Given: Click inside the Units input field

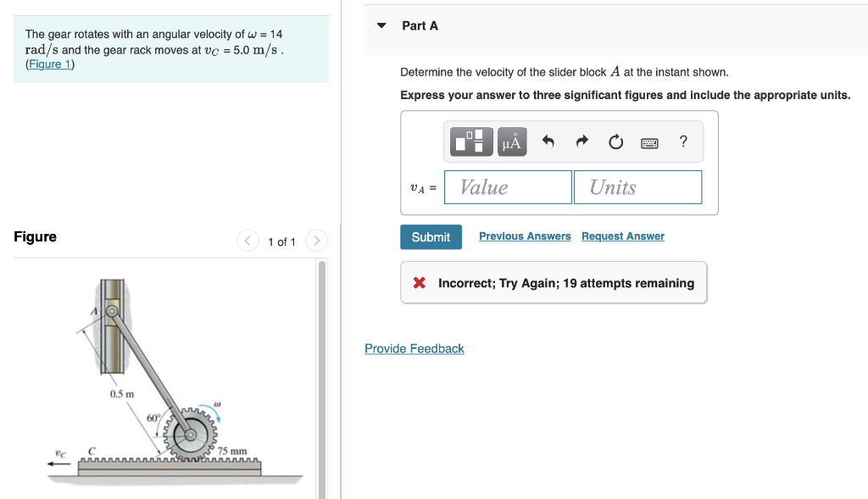Looking at the screenshot, I should pos(637,186).
